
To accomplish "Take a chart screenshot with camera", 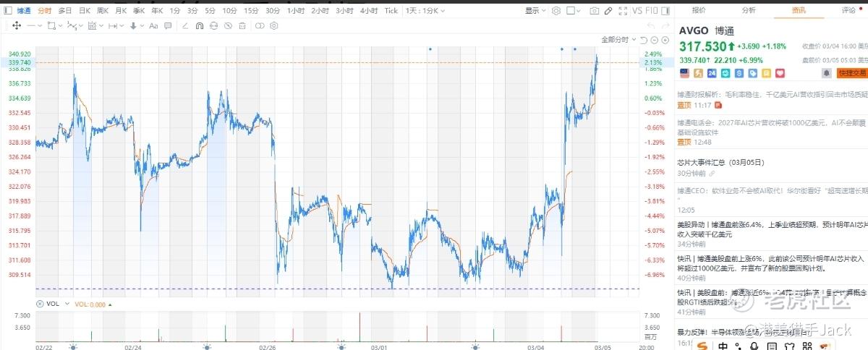I will click(x=594, y=11).
